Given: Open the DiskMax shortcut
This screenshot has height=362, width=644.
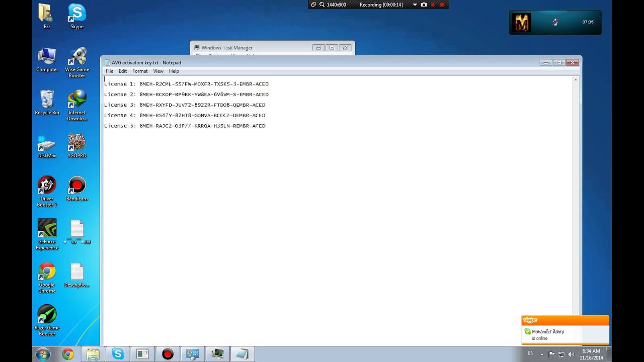Looking at the screenshot, I should tap(47, 146).
